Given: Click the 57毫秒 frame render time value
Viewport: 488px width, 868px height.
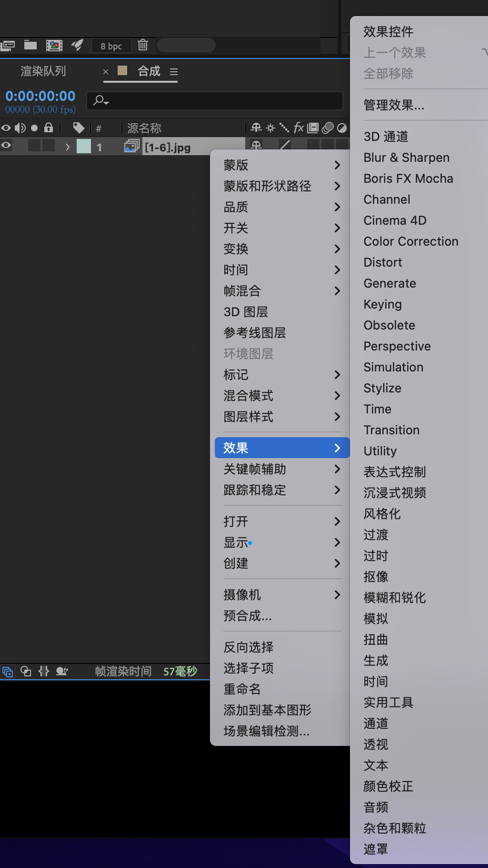Looking at the screenshot, I should pos(180,671).
